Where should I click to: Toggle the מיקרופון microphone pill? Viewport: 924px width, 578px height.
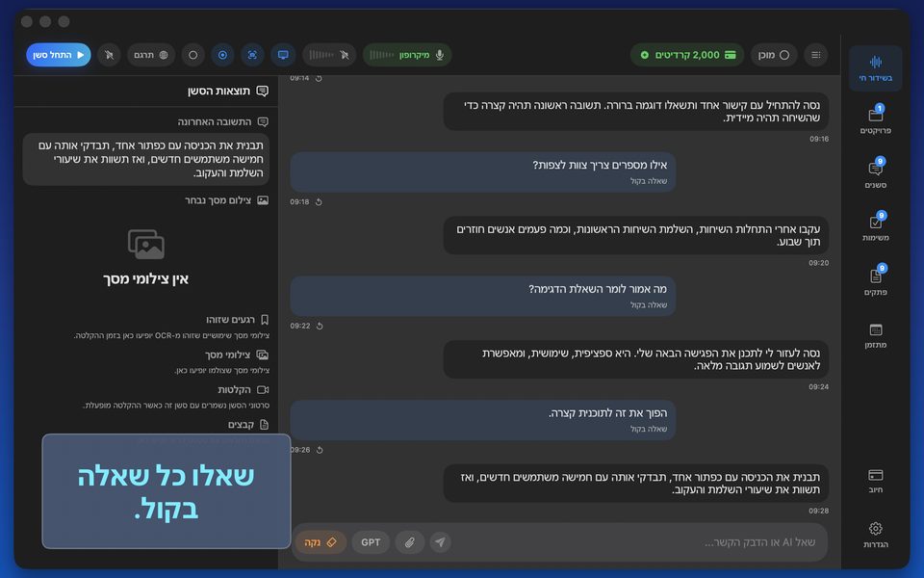coord(407,55)
